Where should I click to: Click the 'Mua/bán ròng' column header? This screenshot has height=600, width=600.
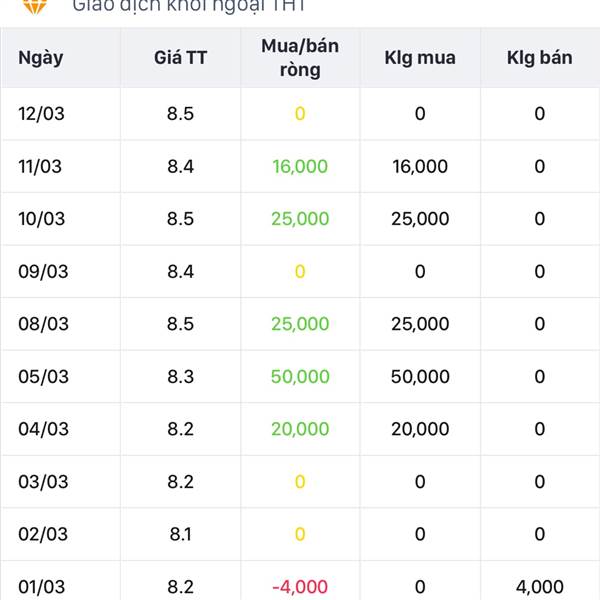coord(300,58)
